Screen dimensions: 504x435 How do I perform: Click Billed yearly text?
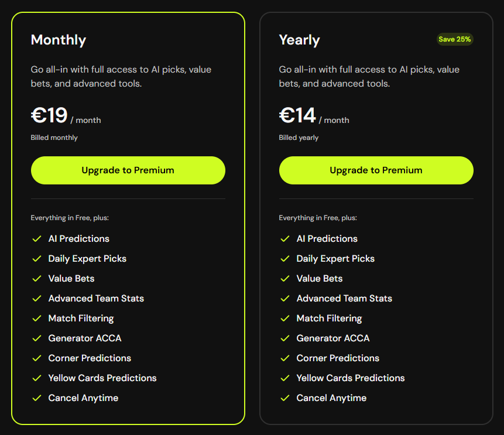[299, 138]
